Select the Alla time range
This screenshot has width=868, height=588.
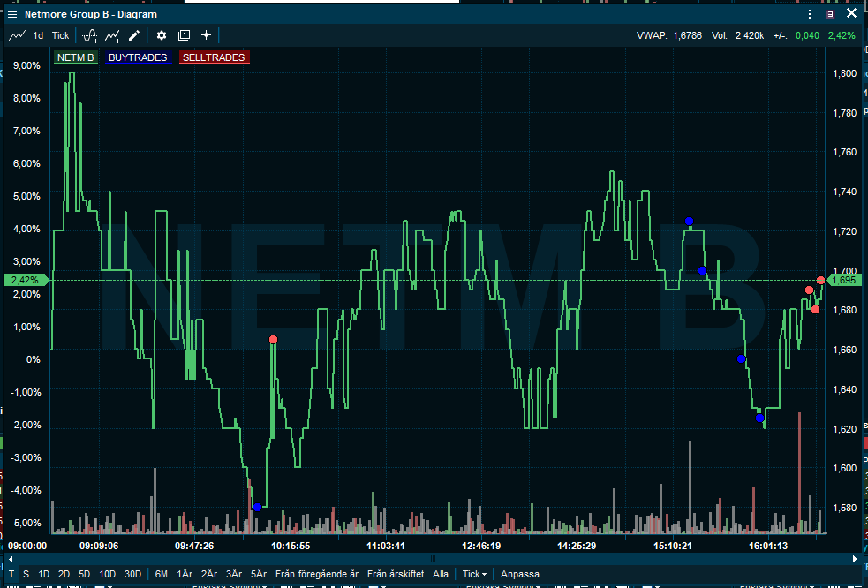coord(441,574)
